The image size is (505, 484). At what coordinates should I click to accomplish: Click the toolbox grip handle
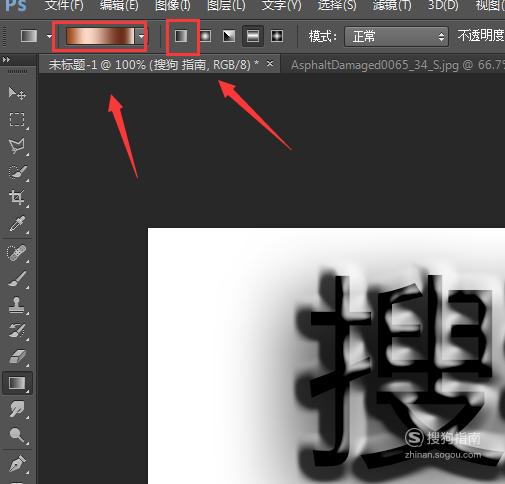(x=17, y=72)
